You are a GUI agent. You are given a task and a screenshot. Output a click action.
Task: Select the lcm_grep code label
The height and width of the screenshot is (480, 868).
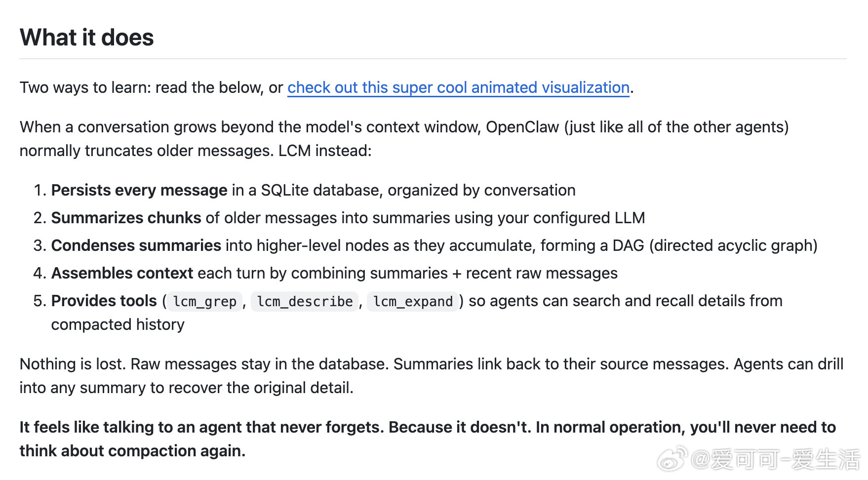pos(205,301)
